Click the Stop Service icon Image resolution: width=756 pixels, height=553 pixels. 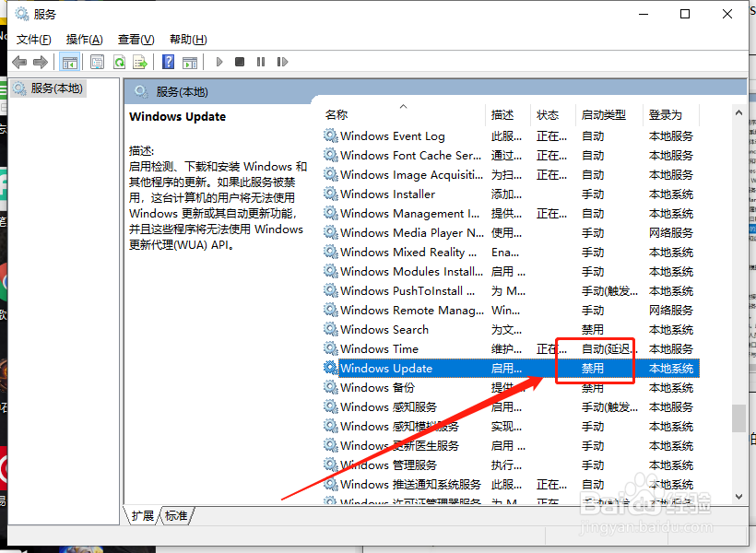240,62
